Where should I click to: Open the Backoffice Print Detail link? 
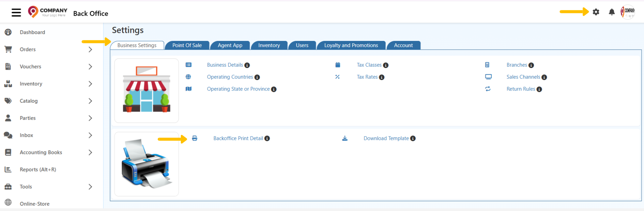pos(238,138)
